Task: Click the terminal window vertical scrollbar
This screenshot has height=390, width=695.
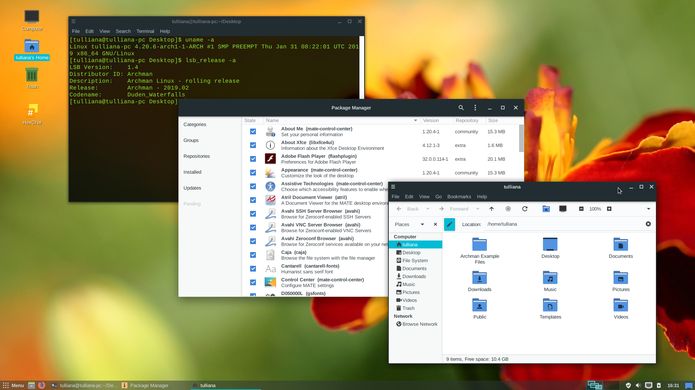Action: coord(362,67)
